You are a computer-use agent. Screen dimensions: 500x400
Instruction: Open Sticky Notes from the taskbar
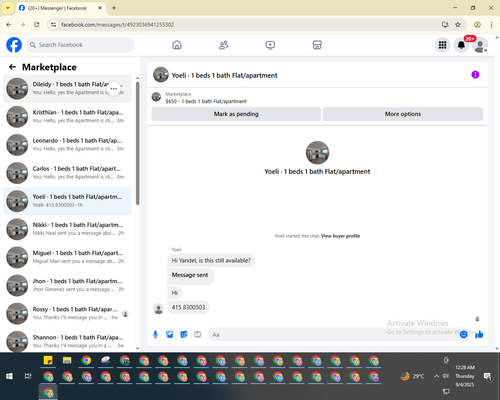(48, 361)
